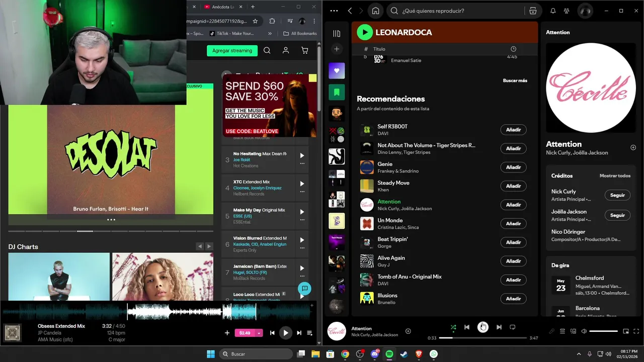644x362 pixels.
Task: Show next DJ Charts with right arrow
Action: pos(209,246)
